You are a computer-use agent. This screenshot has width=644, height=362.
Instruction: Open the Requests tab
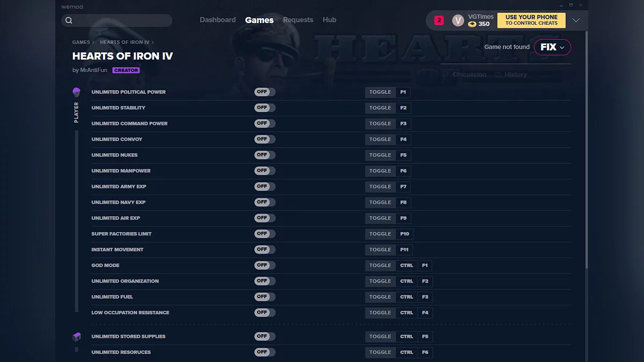[x=298, y=20]
